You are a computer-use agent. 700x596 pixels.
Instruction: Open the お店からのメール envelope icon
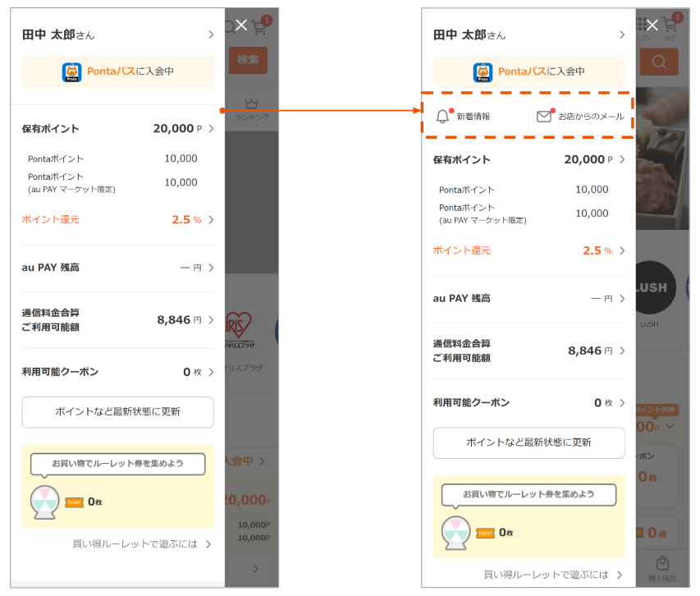[543, 117]
